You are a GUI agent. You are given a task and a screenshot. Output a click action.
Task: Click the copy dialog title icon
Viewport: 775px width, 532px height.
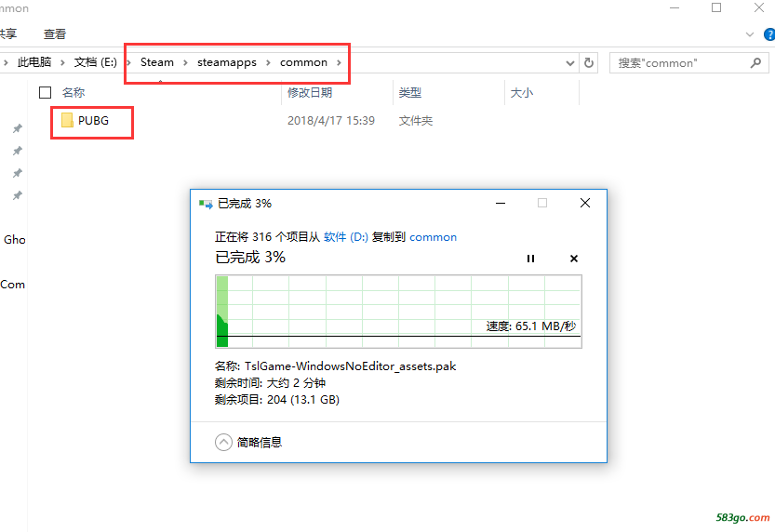[206, 204]
